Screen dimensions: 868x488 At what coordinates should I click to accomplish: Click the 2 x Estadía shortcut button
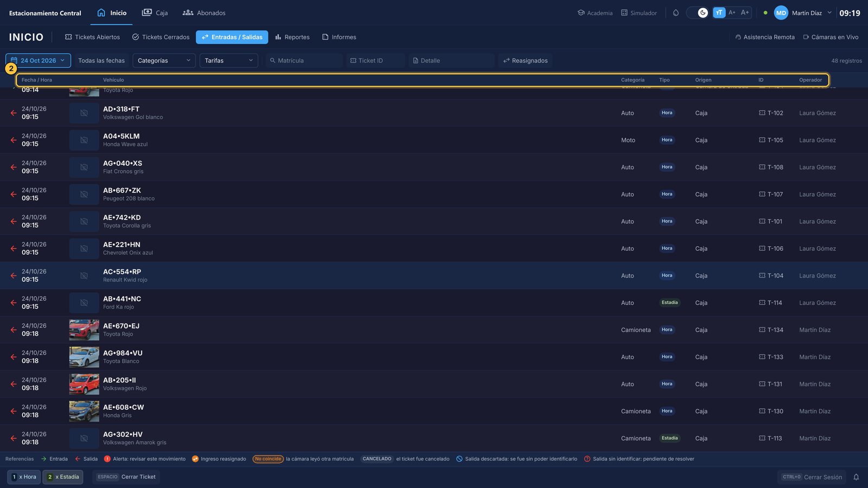pos(63,477)
